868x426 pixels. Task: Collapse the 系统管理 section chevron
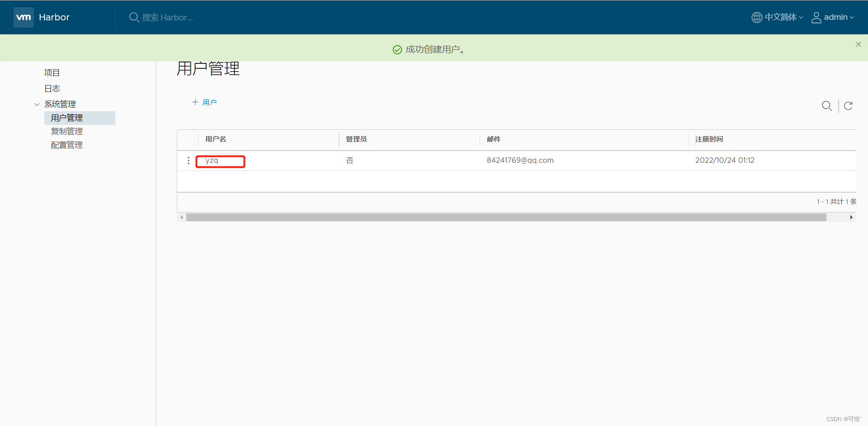37,104
